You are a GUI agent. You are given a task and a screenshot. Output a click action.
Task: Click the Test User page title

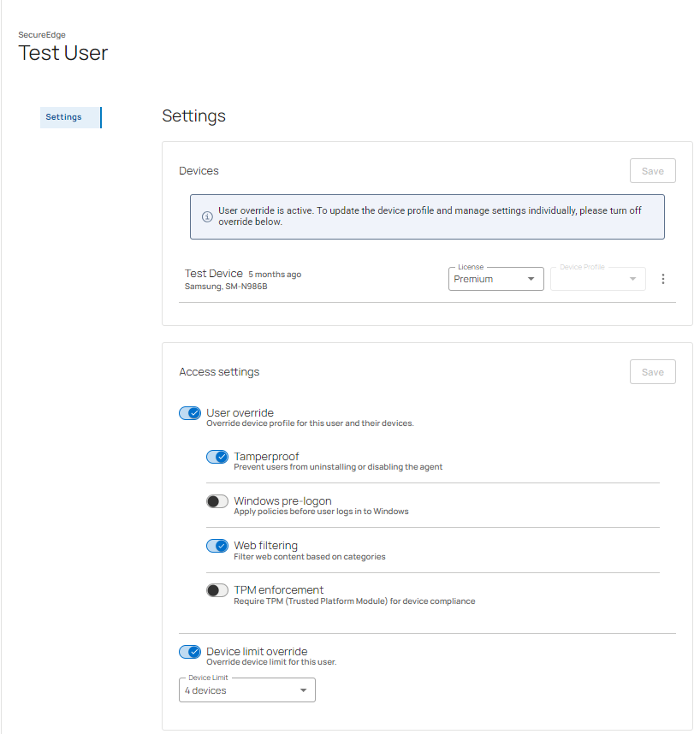63,53
